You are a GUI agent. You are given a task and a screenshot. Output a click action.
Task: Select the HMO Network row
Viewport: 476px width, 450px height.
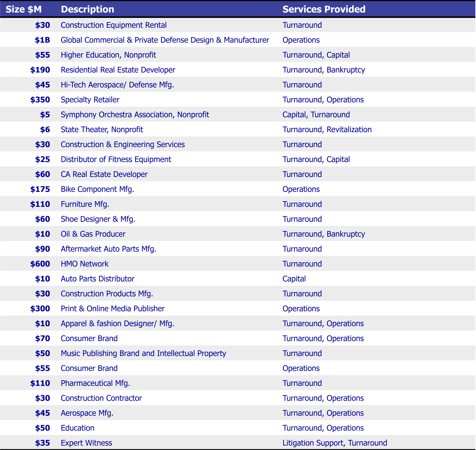click(x=85, y=264)
